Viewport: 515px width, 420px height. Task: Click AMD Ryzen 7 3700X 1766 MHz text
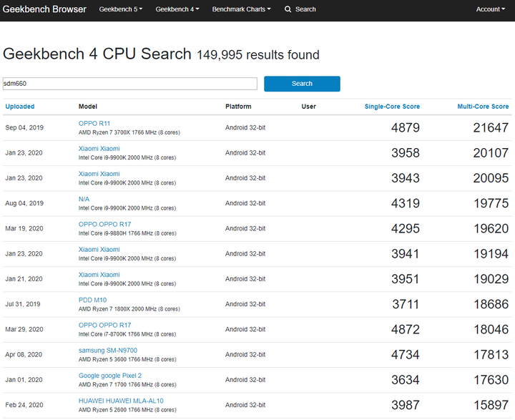point(129,132)
